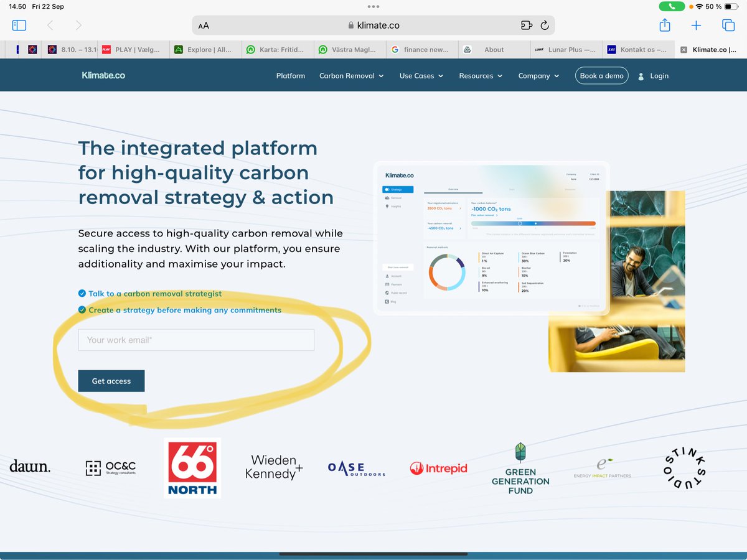Image resolution: width=747 pixels, height=560 pixels.
Task: Switch to the finance new Google tab
Action: (x=422, y=50)
